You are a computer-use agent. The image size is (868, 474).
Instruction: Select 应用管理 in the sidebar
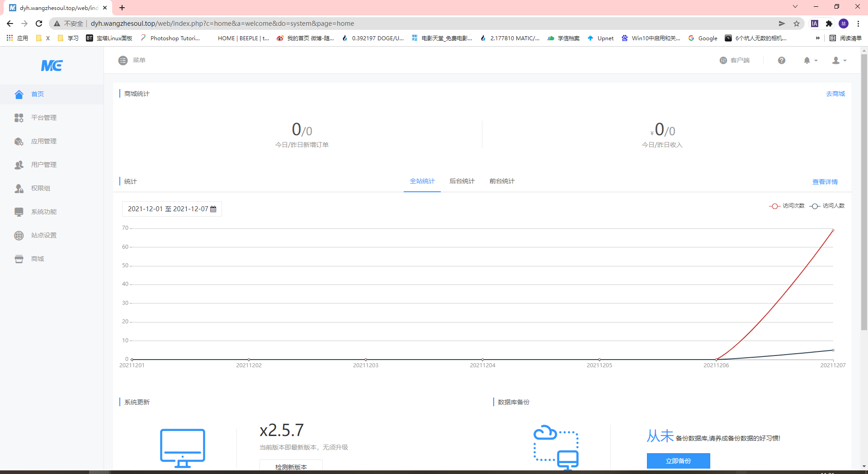[52, 141]
